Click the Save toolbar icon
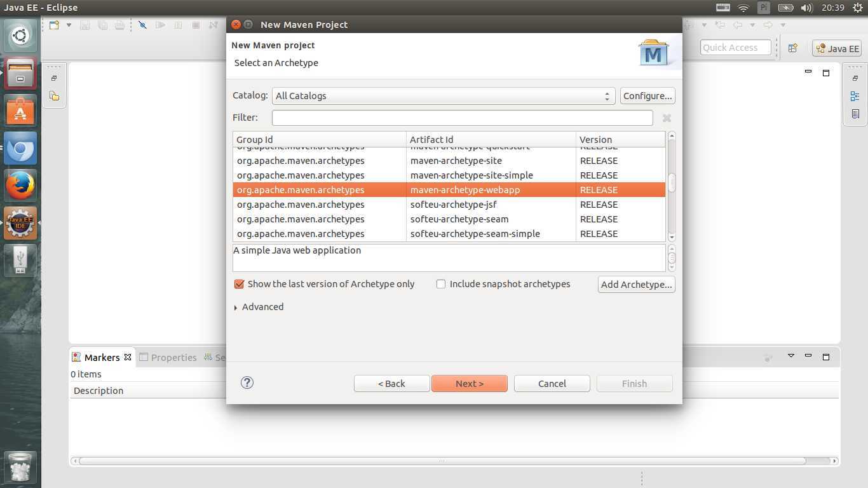 point(85,25)
